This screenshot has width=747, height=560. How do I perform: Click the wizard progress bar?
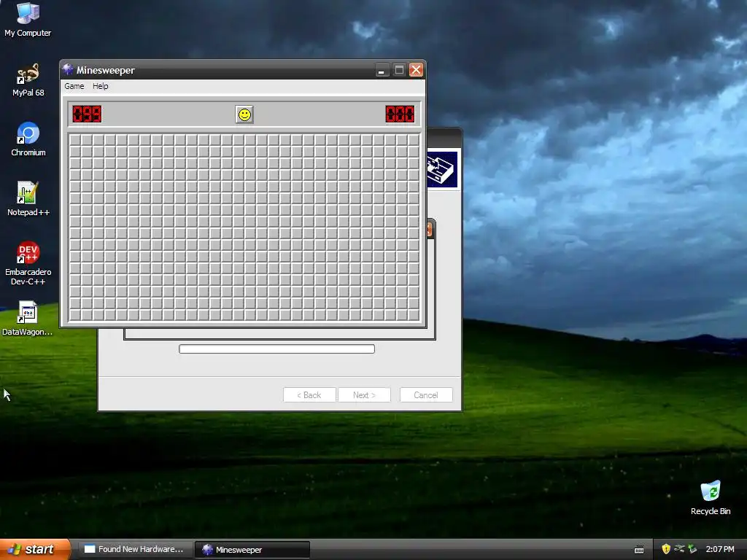coord(276,349)
